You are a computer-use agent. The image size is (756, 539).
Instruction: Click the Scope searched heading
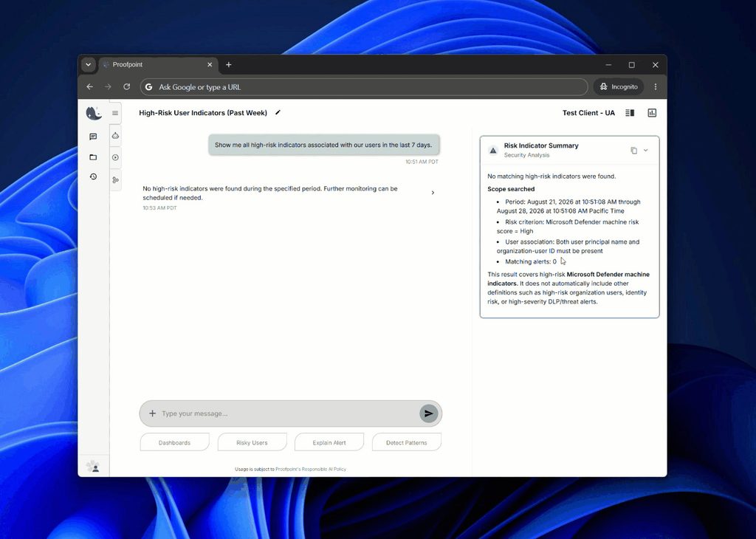[x=511, y=189]
